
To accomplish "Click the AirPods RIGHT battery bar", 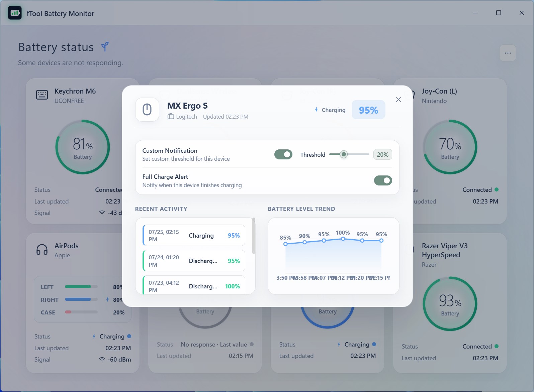I will click(81, 299).
